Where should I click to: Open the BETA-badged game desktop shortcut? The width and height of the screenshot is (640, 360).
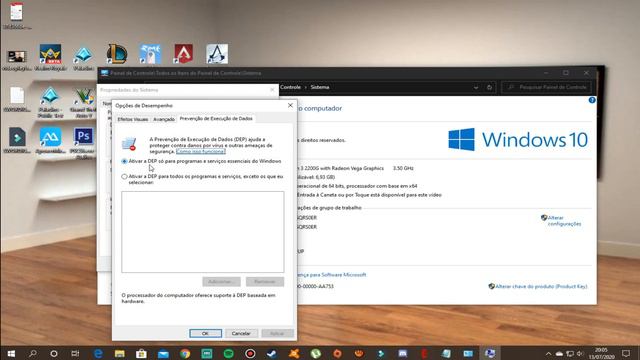[50, 57]
